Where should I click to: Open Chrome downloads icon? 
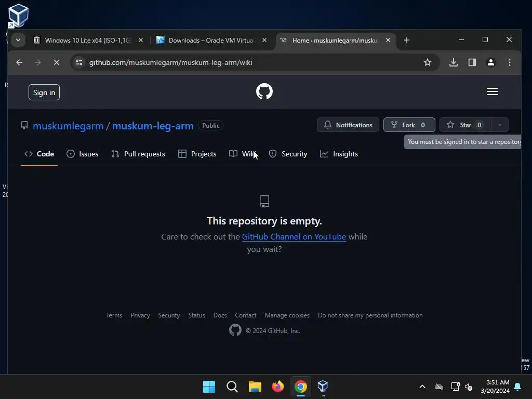(x=453, y=62)
